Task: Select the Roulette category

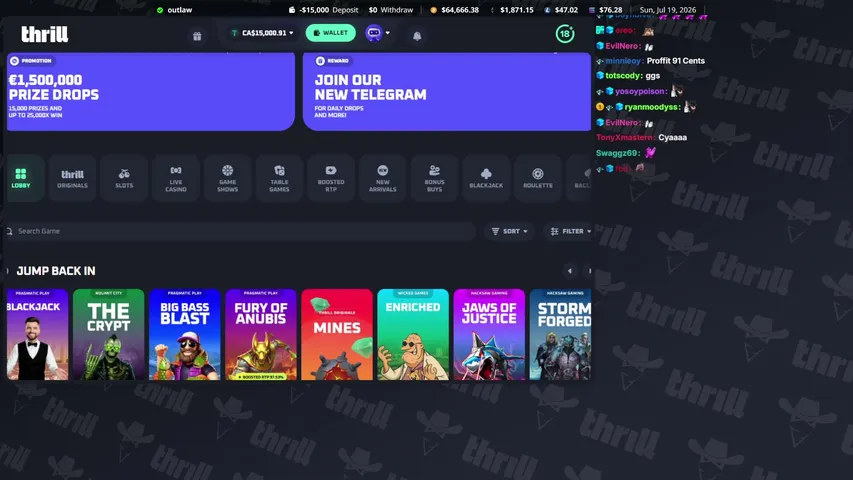Action: (x=537, y=178)
